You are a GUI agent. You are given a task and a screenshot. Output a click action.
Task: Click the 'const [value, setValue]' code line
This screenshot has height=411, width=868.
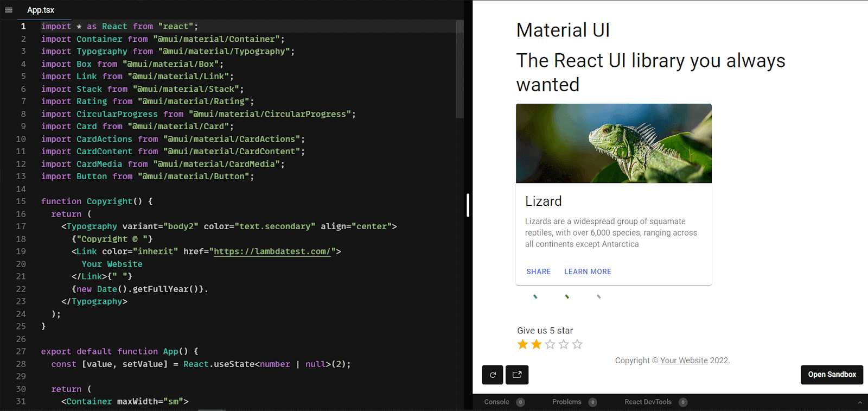pyautogui.click(x=201, y=364)
